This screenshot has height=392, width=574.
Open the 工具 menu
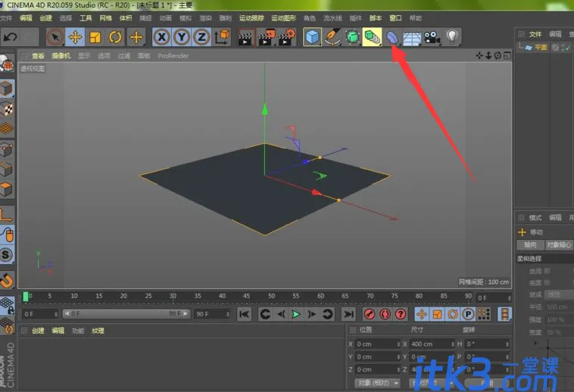coord(86,18)
